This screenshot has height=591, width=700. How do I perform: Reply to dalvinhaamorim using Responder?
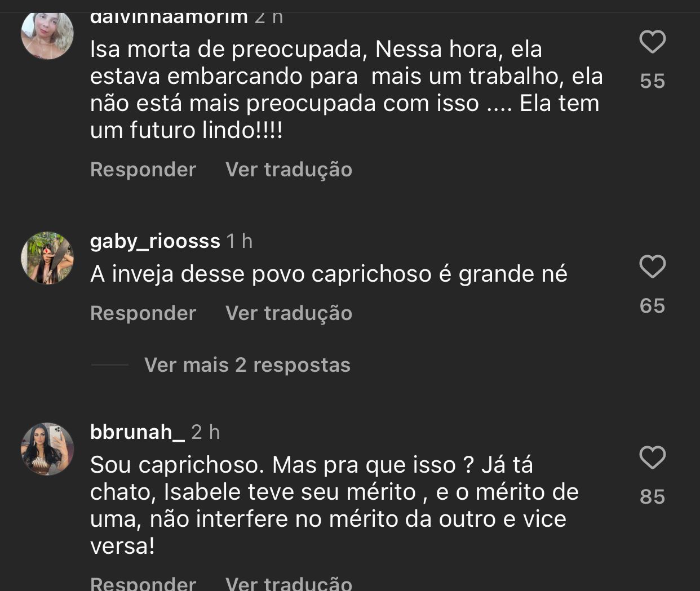[x=143, y=169]
